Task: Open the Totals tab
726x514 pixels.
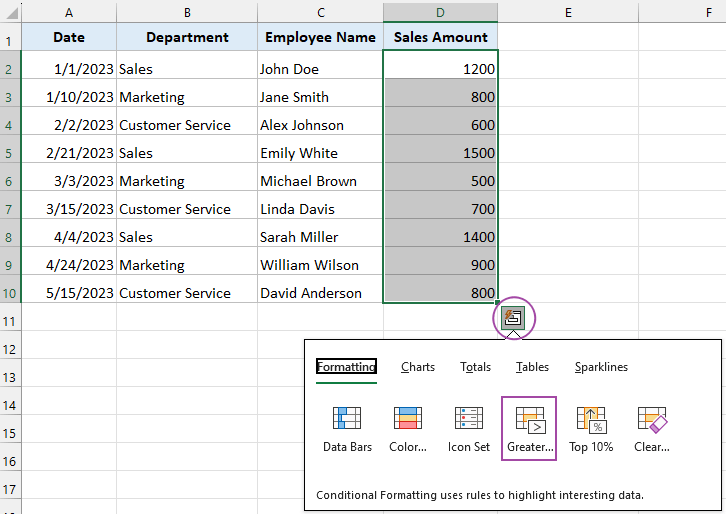Action: [476, 367]
